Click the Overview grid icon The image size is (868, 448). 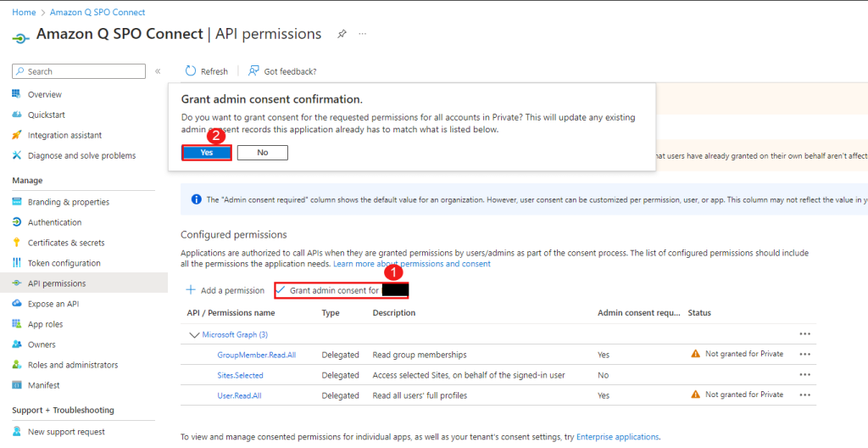click(17, 94)
